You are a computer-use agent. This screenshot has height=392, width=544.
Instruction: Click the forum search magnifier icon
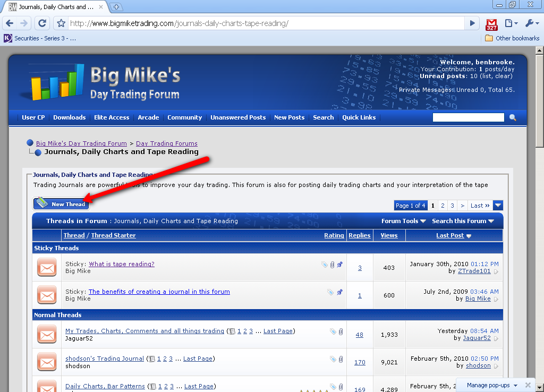[x=513, y=117]
